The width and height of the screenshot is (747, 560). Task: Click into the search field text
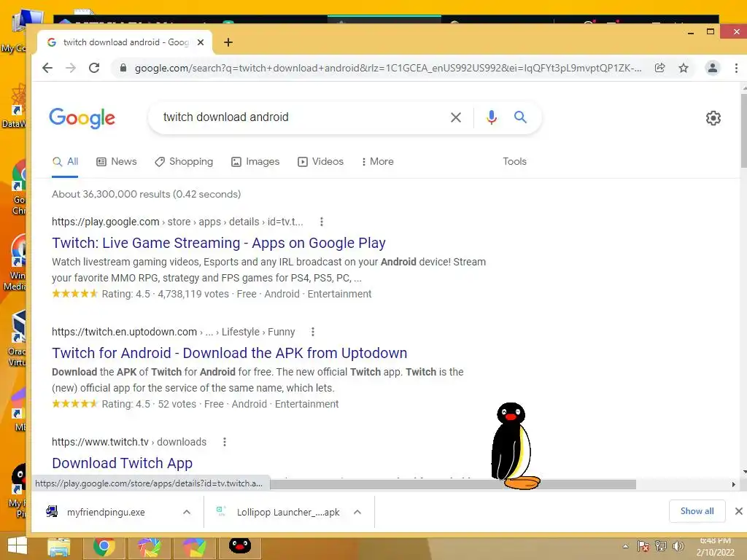226,117
